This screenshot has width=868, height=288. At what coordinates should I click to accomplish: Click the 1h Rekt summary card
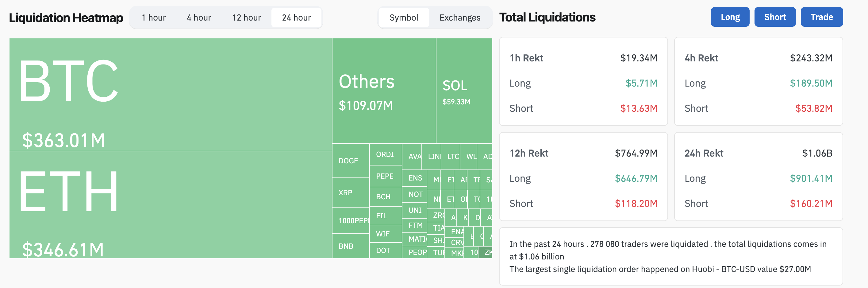click(x=583, y=81)
